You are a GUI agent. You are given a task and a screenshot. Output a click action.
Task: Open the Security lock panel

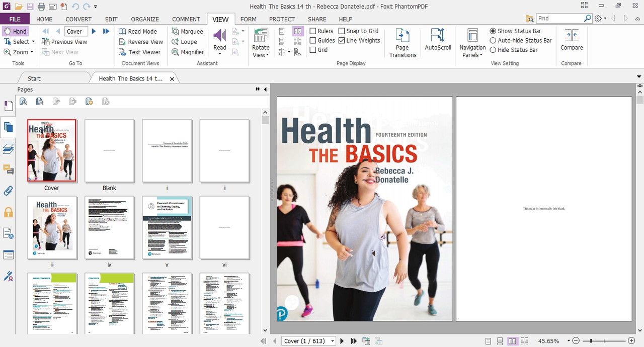pos(8,212)
